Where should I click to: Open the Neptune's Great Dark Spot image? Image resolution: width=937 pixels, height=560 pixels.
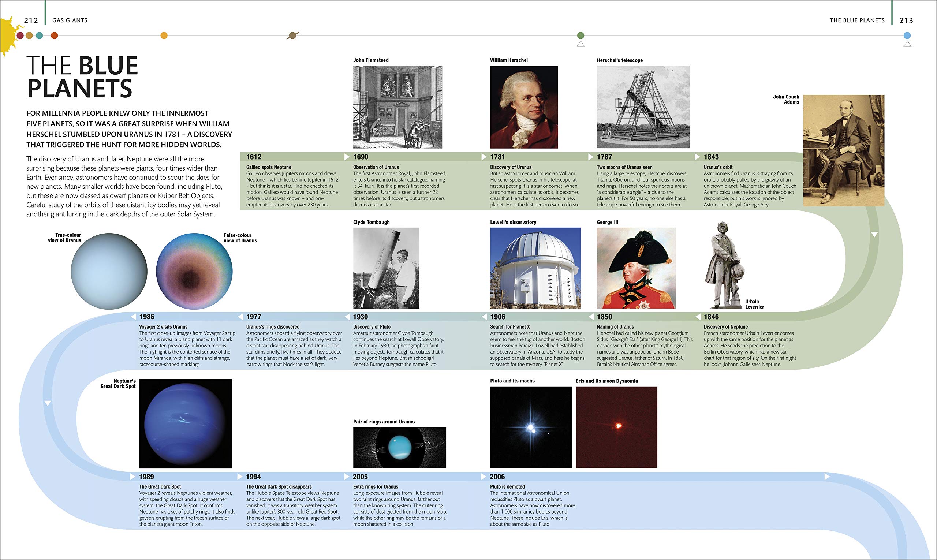click(x=186, y=424)
